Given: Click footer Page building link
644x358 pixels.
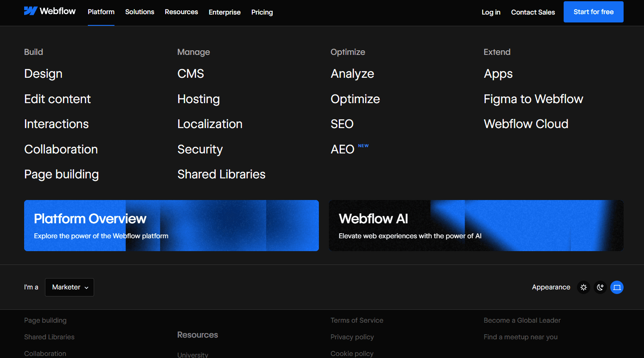Looking at the screenshot, I should (x=45, y=321).
